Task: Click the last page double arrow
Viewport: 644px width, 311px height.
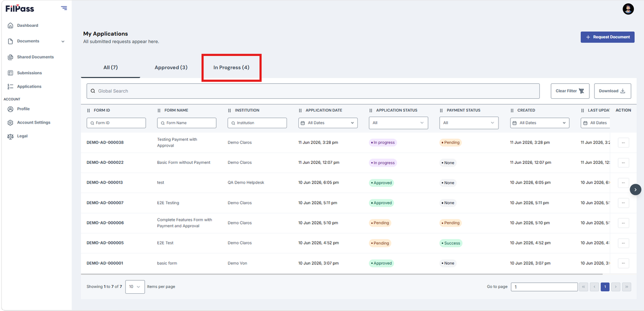Action: click(x=626, y=287)
